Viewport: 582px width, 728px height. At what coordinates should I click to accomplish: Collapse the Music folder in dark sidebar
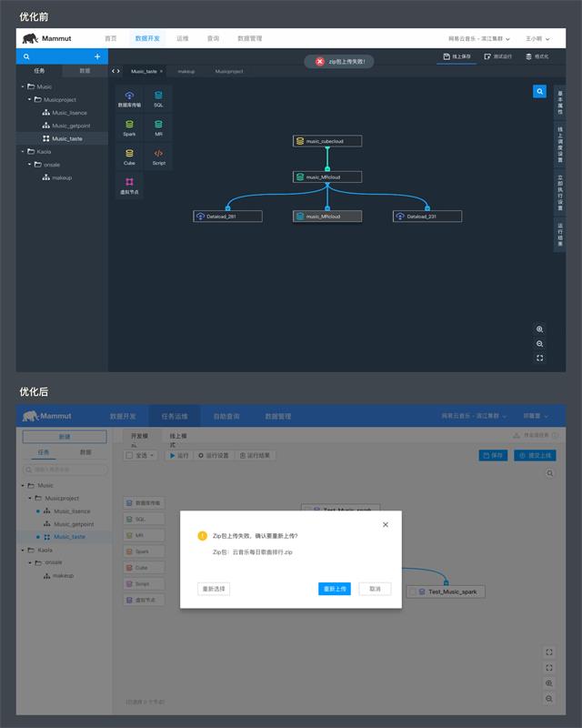click(22, 86)
